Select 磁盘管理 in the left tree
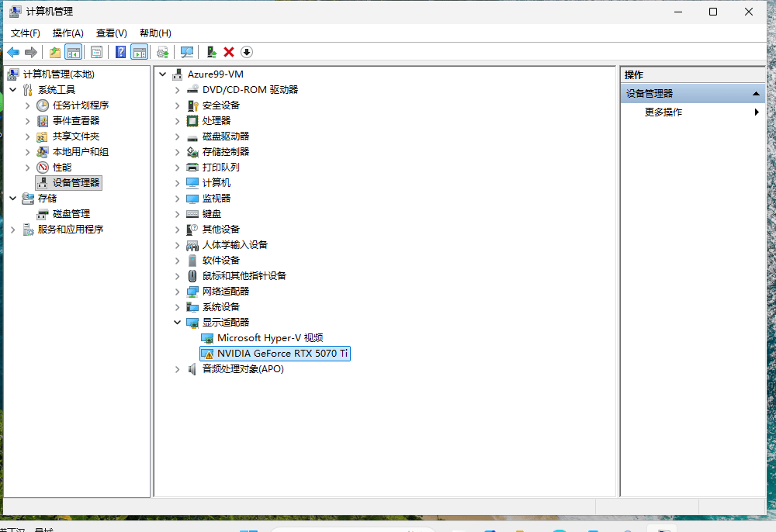Viewport: 776px width, 532px height. [x=71, y=213]
